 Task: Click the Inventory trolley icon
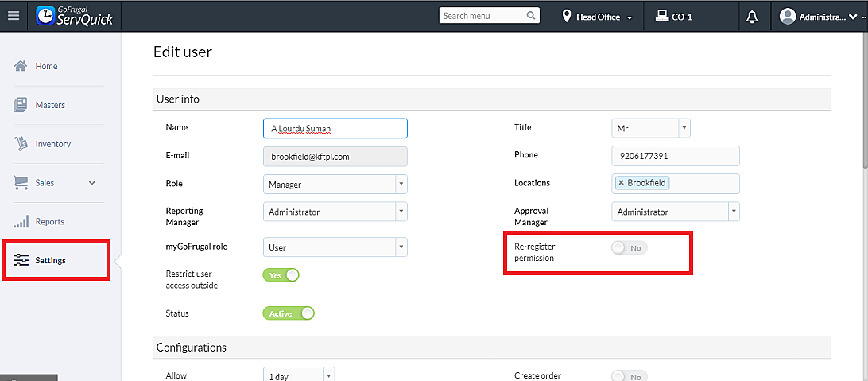click(21, 144)
